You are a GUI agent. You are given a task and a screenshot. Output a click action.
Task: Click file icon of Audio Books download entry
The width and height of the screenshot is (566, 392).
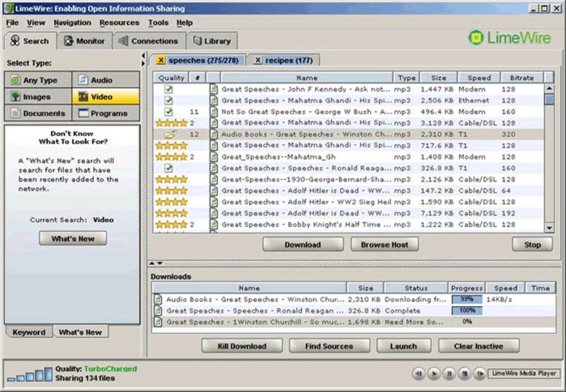point(157,299)
